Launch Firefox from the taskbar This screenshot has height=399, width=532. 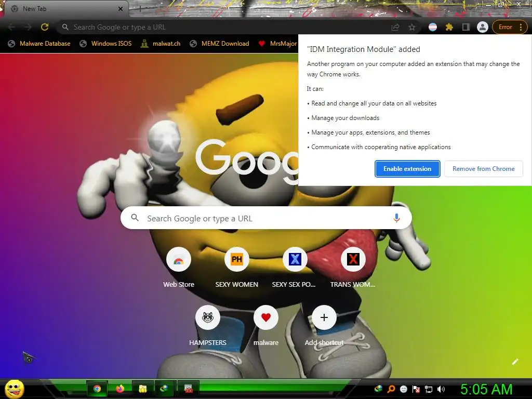(x=120, y=389)
